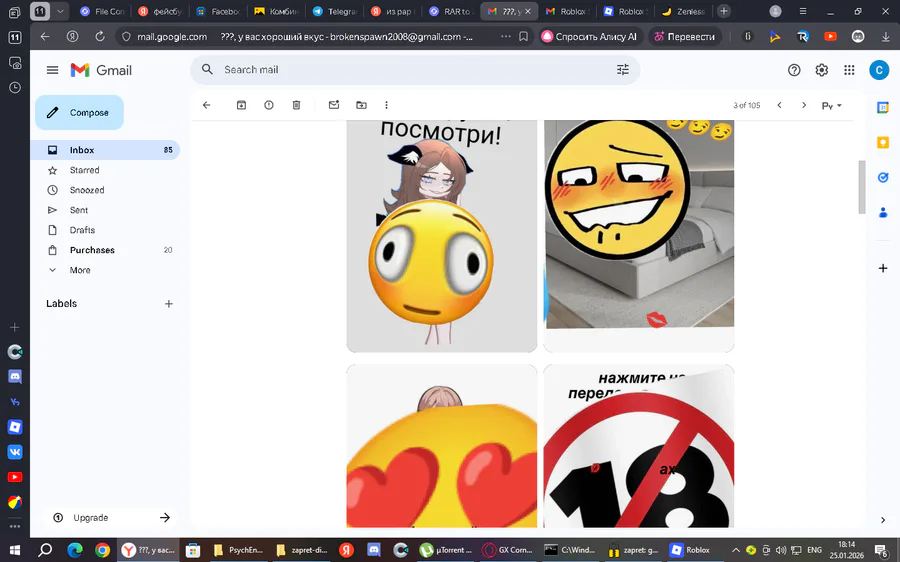Open Google Keep side panel
Screen dimensions: 900x562
(883, 142)
